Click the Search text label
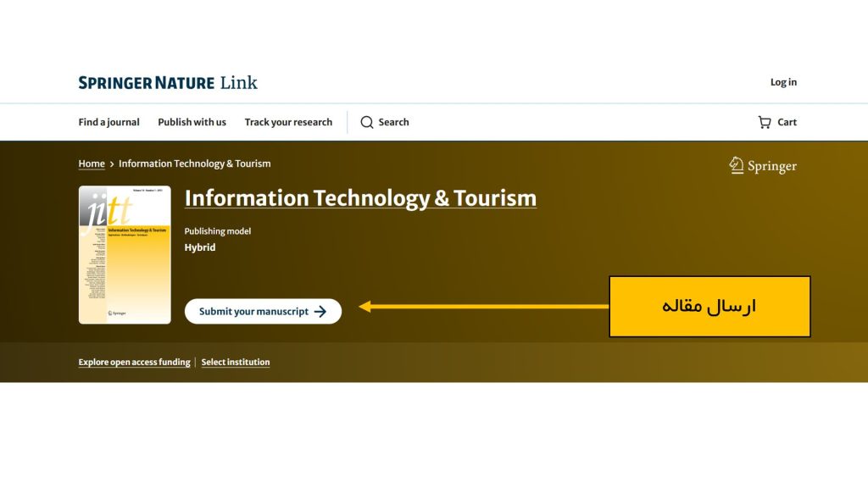 (393, 122)
